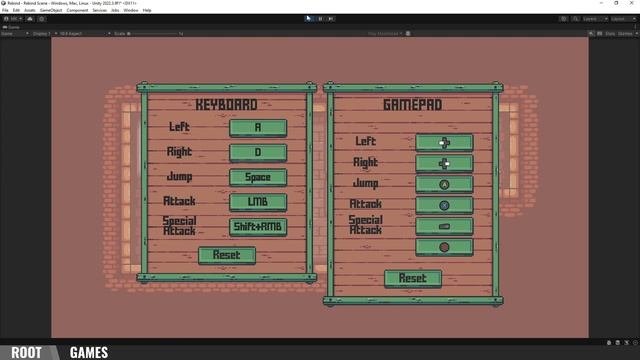640x360 pixels.
Task: Open the Edit menu
Action: [x=16, y=10]
